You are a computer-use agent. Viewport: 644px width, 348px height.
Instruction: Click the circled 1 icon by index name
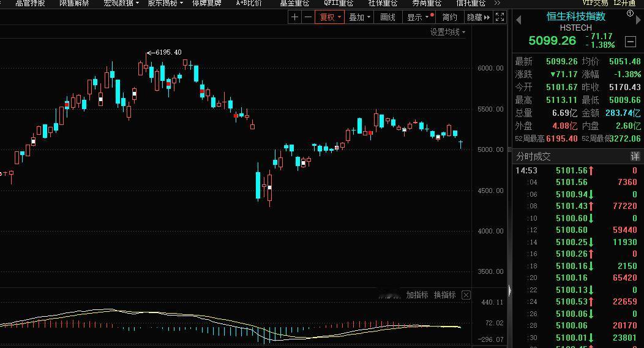pos(630,13)
